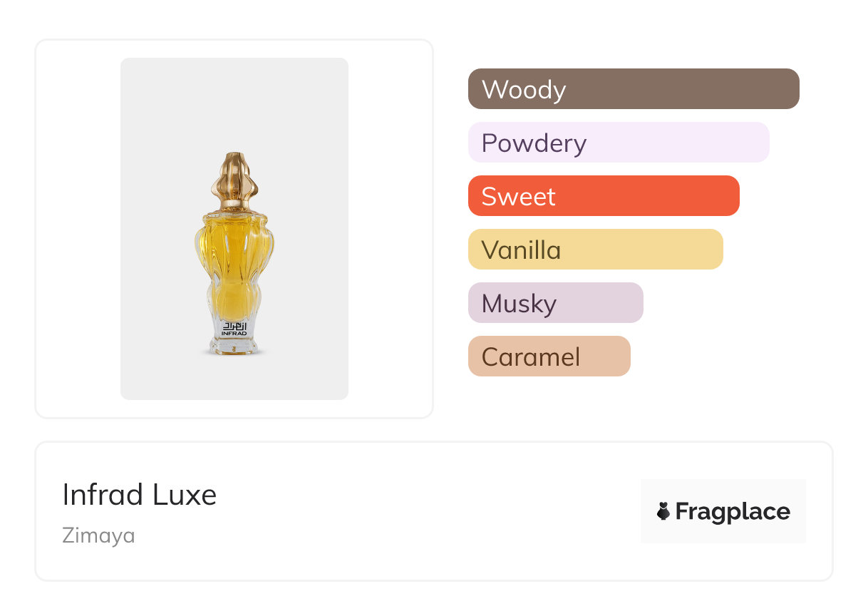Image resolution: width=868 pixels, height=616 pixels.
Task: Pick the yellow Vanilla accord bar
Action: tap(595, 250)
